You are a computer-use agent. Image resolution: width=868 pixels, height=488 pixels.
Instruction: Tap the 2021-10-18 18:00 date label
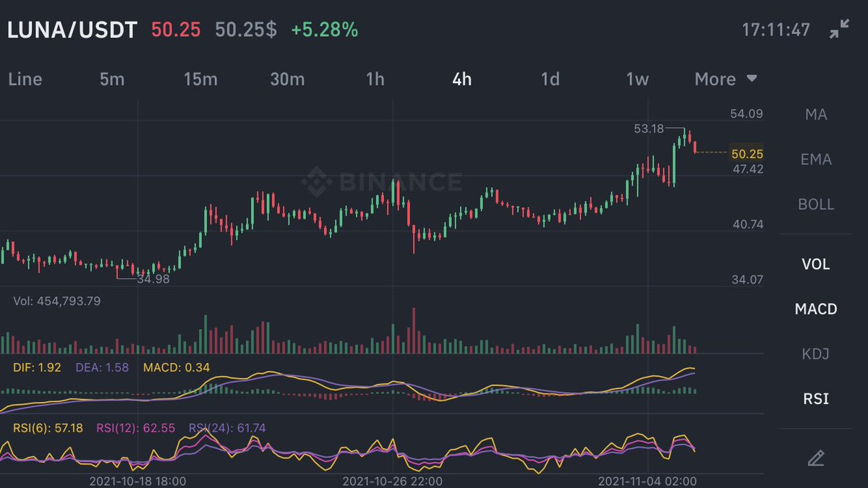point(137,481)
